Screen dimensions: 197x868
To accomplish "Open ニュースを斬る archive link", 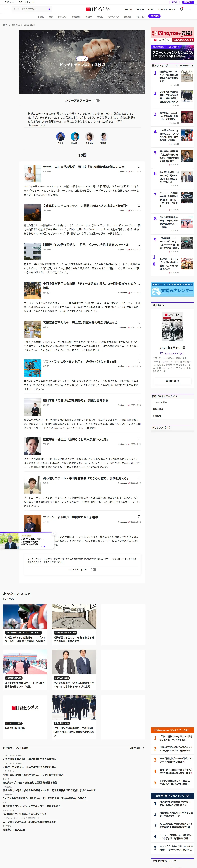I will pyautogui.click(x=160, y=402).
